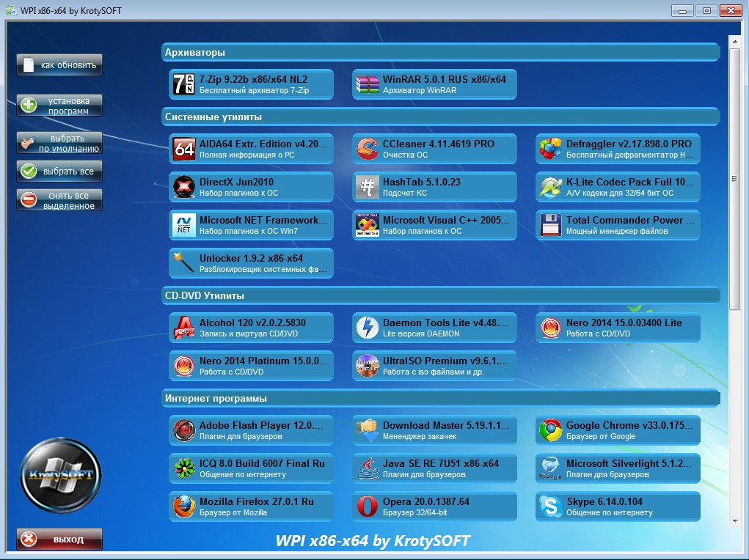
Task: Close the WPI window
Action: [731, 10]
